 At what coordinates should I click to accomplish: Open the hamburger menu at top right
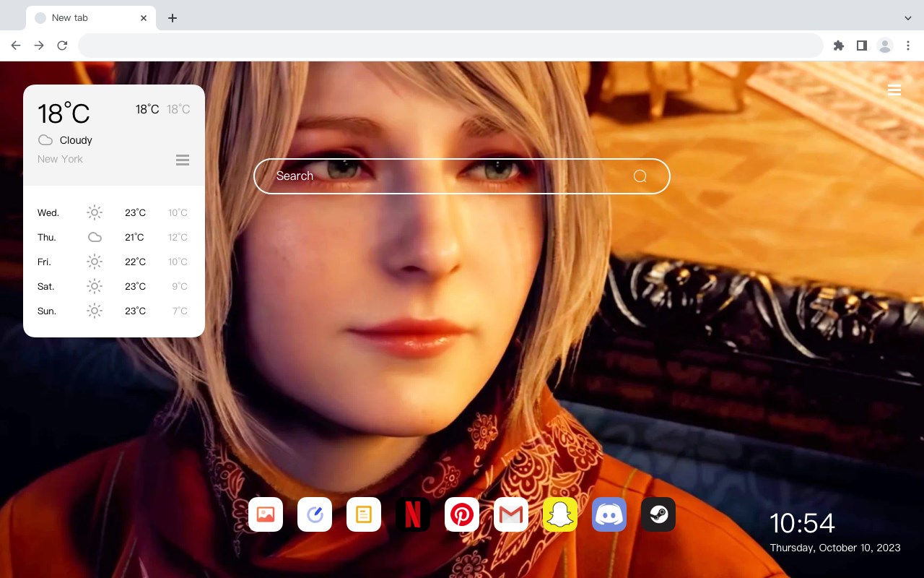894,90
